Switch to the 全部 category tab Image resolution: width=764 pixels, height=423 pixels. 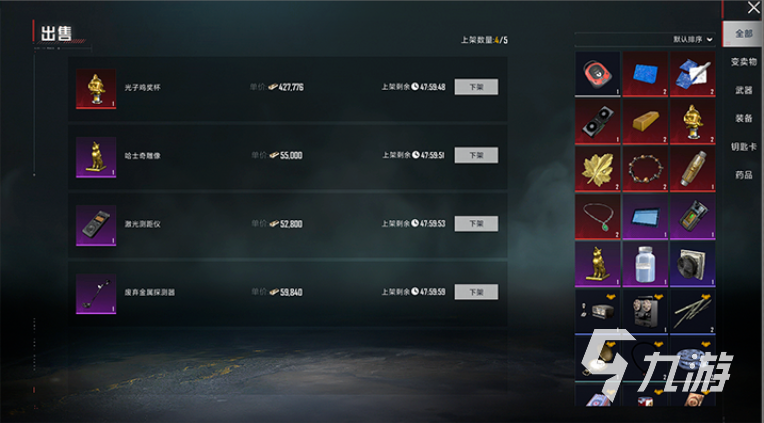[x=743, y=34]
